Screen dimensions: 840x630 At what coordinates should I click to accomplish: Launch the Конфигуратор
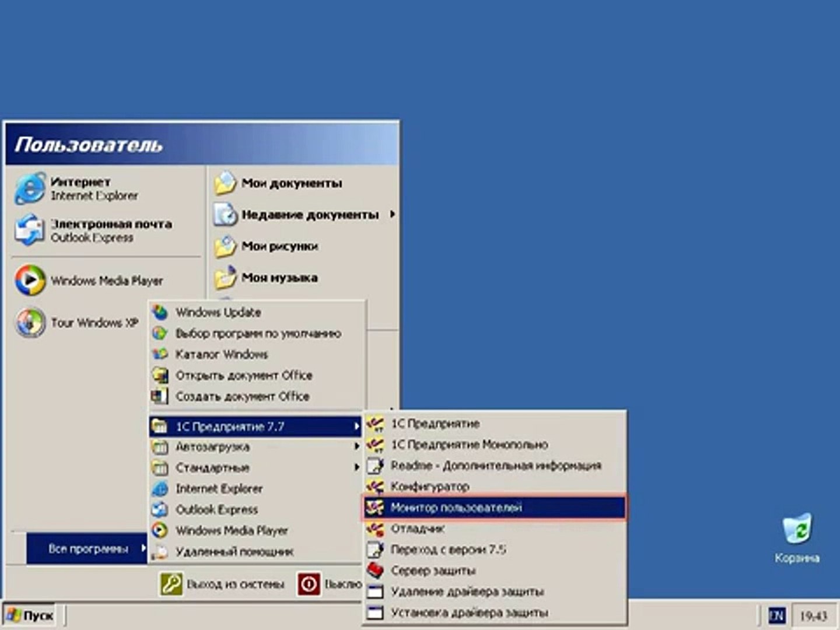click(x=495, y=487)
